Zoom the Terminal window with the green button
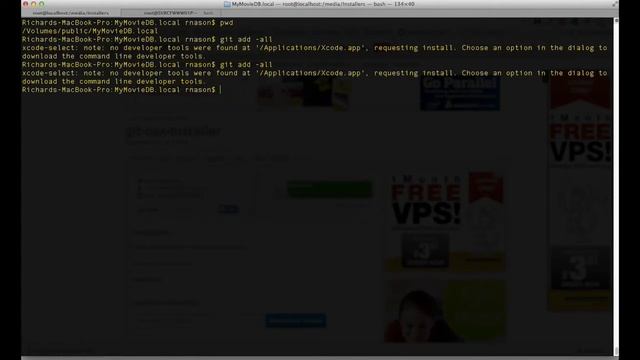 tap(42, 4)
